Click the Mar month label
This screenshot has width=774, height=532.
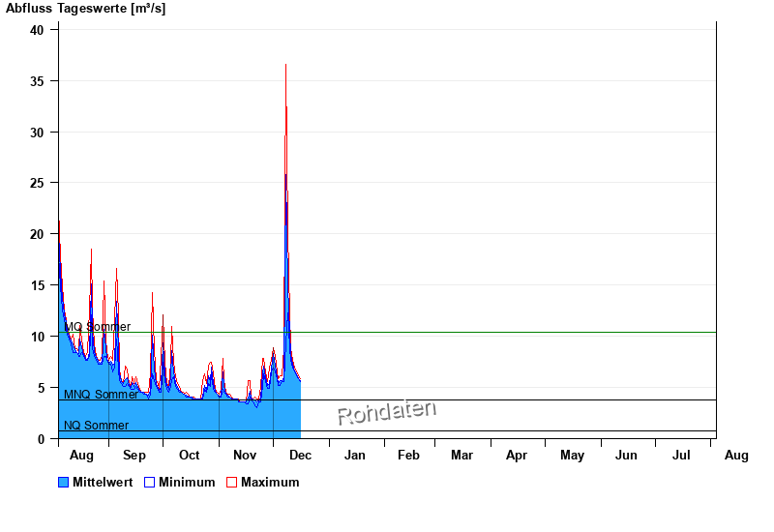[x=462, y=455]
